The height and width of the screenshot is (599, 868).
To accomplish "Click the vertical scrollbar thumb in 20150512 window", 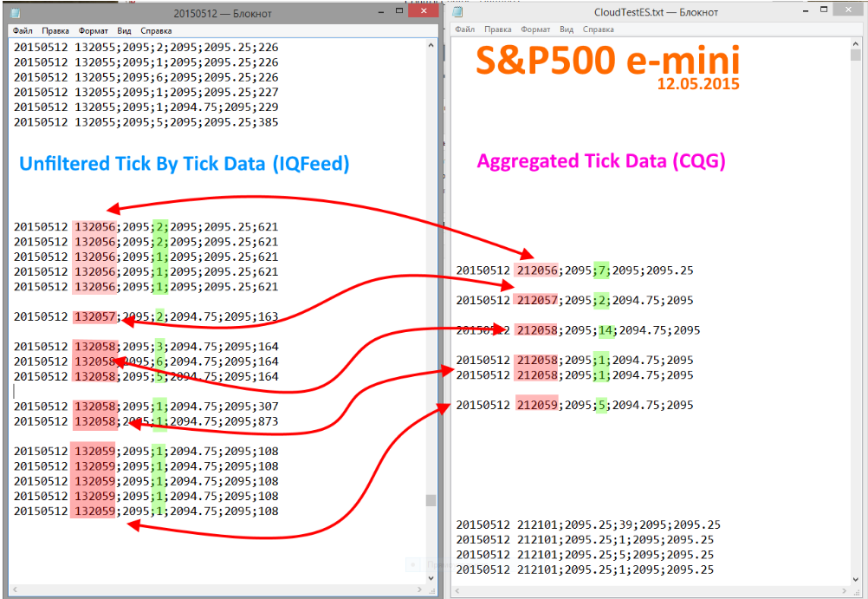I will click(431, 500).
